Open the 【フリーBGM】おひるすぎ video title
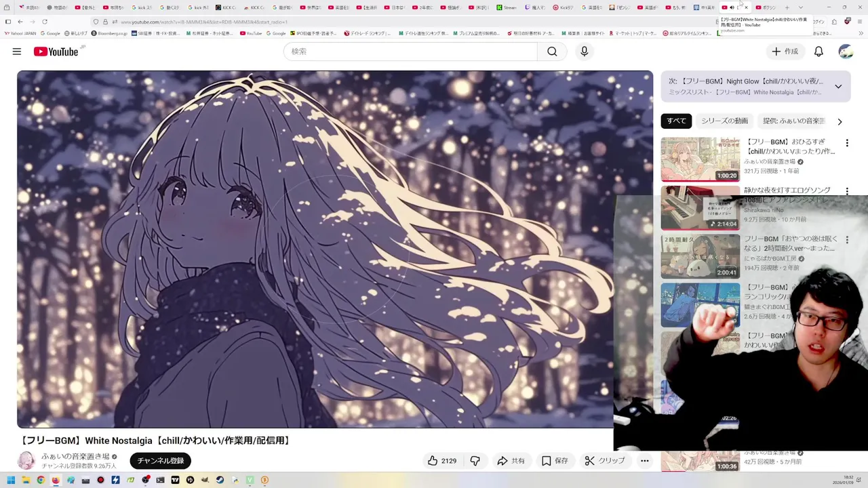868x488 pixels. pyautogui.click(x=790, y=146)
